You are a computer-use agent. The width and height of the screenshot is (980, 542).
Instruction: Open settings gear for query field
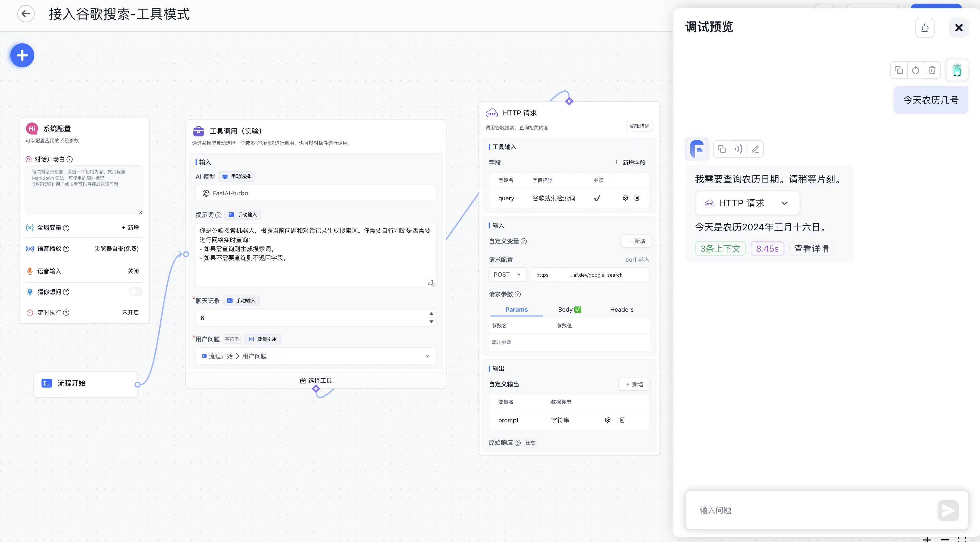[625, 198]
